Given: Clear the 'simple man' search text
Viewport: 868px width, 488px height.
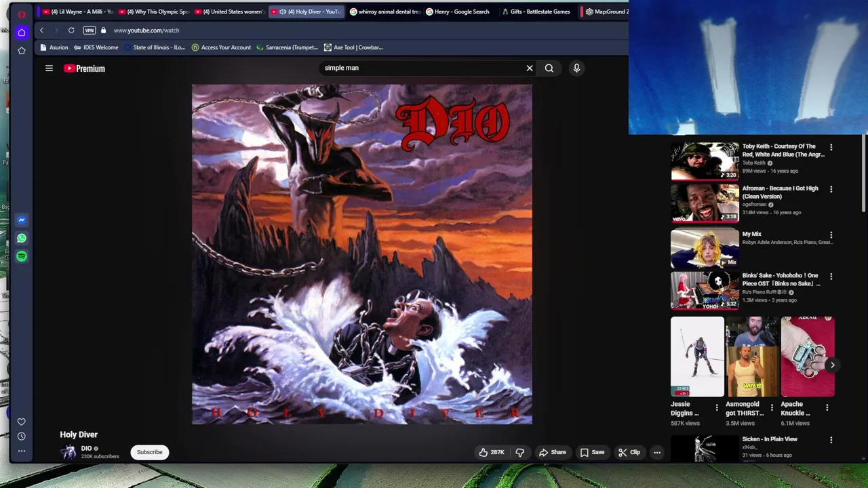Looking at the screenshot, I should (530, 68).
